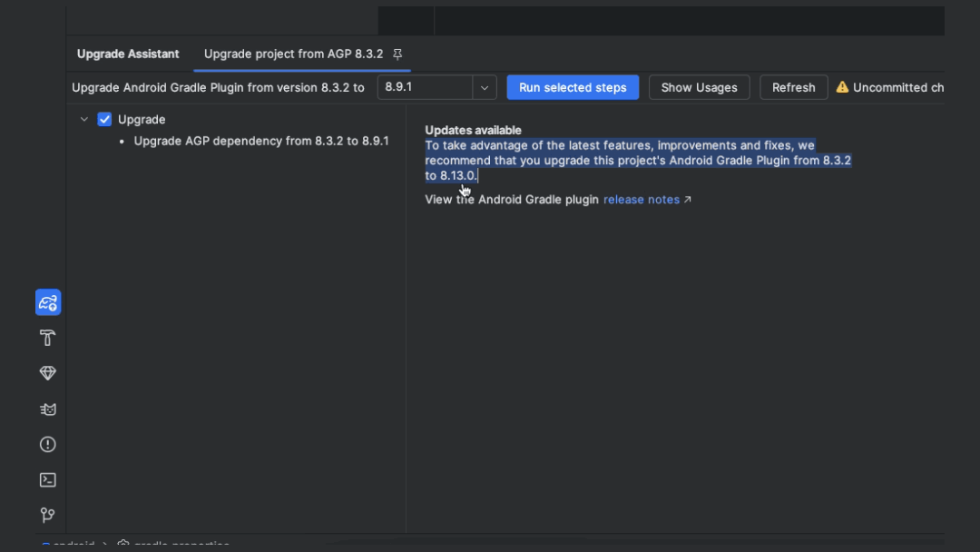Pin the Upgrade project tab
Viewport: 980px width, 552px height.
click(x=397, y=54)
